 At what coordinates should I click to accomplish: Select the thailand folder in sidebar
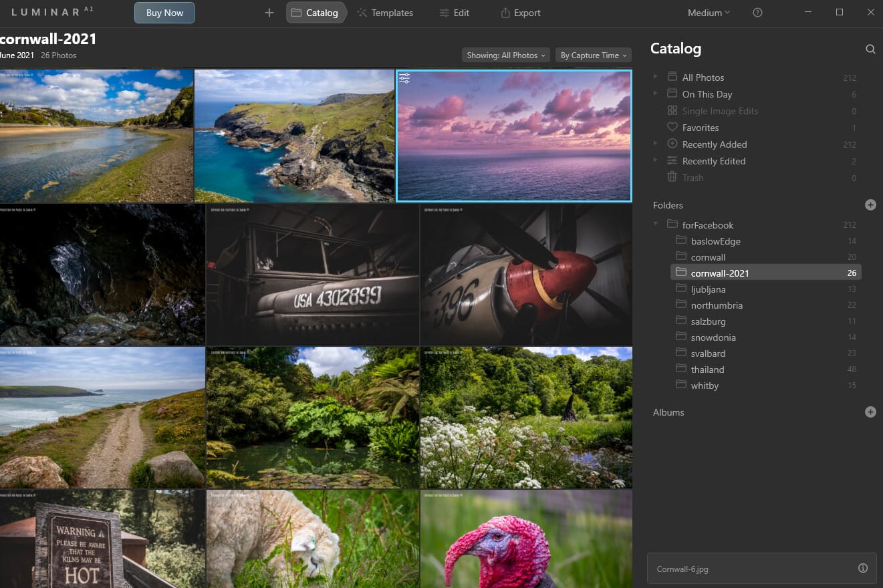(x=709, y=369)
